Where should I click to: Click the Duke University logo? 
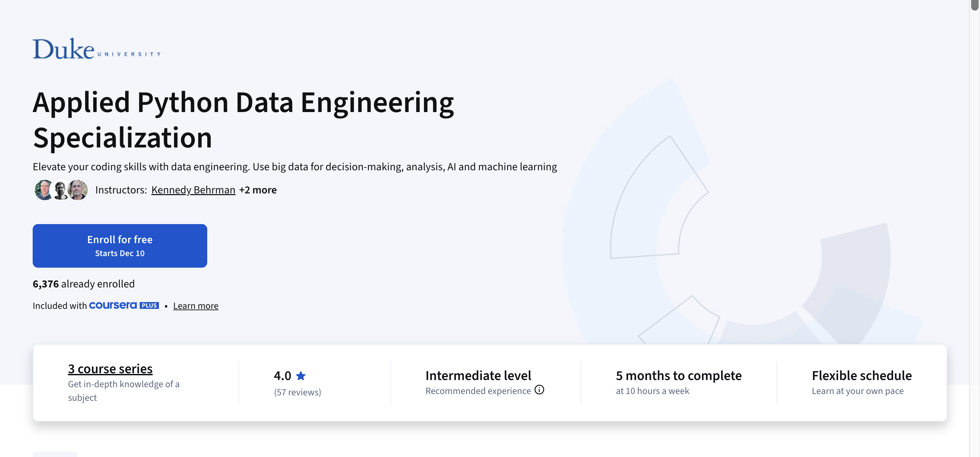pos(96,49)
